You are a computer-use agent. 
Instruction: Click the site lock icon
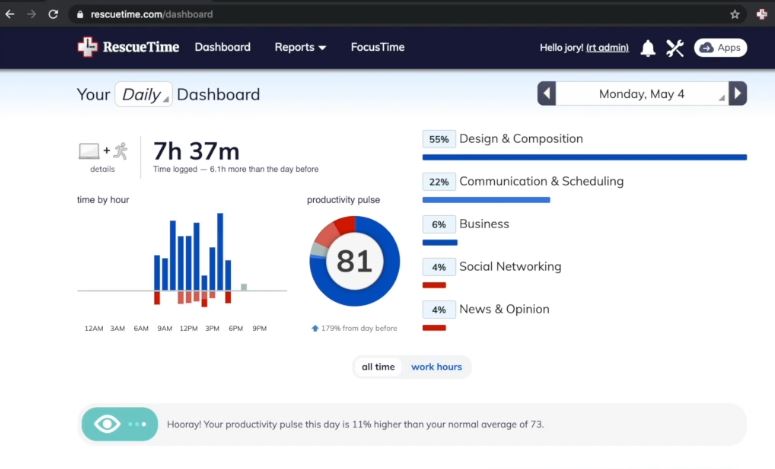point(80,15)
